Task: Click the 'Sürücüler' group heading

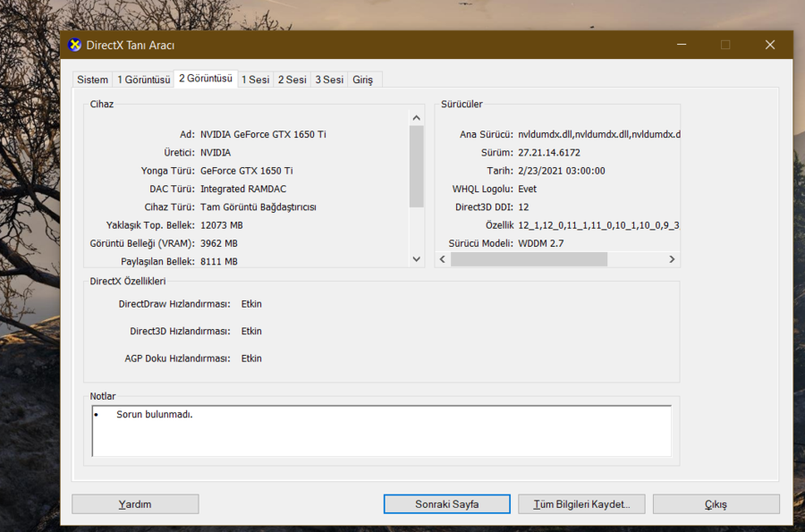Action: (x=462, y=104)
